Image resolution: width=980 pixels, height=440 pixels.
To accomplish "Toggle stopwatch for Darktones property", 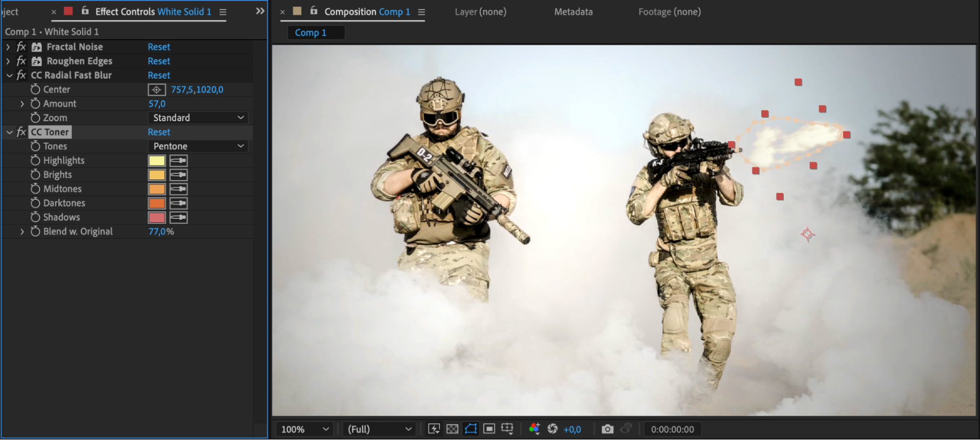I will (x=35, y=203).
